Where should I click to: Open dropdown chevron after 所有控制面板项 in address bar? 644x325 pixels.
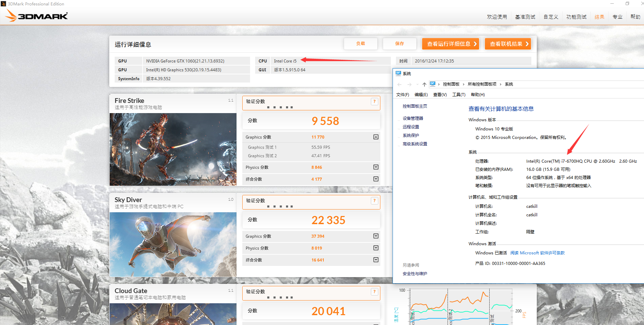point(500,84)
